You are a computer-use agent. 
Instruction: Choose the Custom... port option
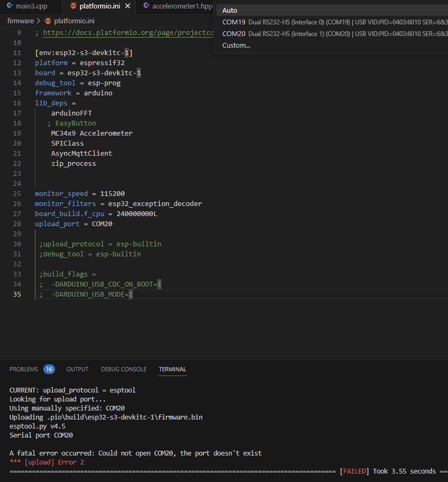(x=332, y=46)
